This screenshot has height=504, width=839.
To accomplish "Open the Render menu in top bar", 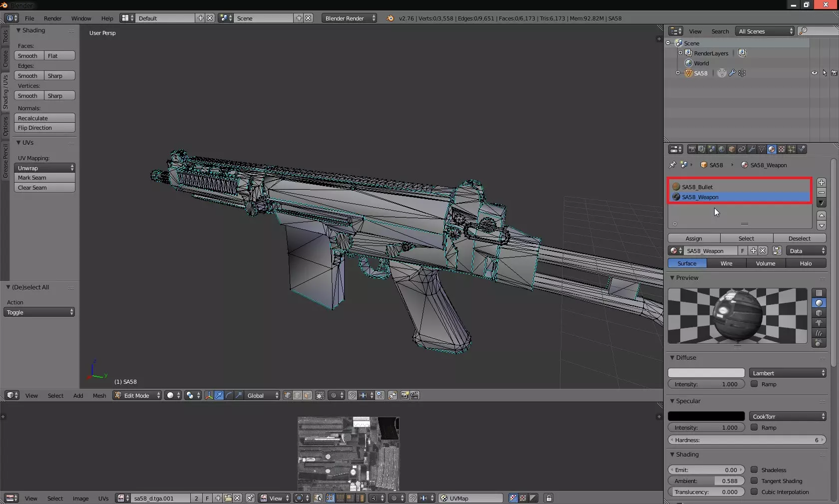I will pos(52,18).
